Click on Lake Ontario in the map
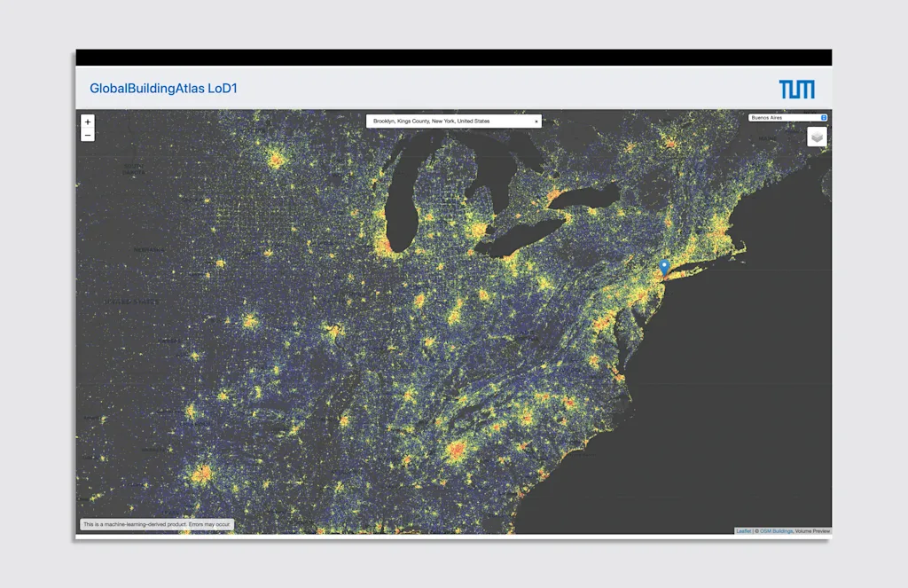Viewport: 908px width, 588px height. [x=587, y=197]
